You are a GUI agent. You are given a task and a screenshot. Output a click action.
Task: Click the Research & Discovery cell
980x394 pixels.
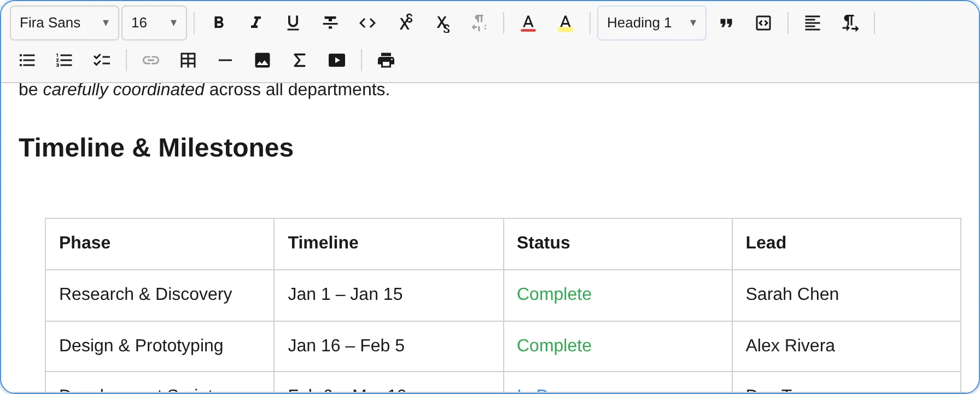160,296
